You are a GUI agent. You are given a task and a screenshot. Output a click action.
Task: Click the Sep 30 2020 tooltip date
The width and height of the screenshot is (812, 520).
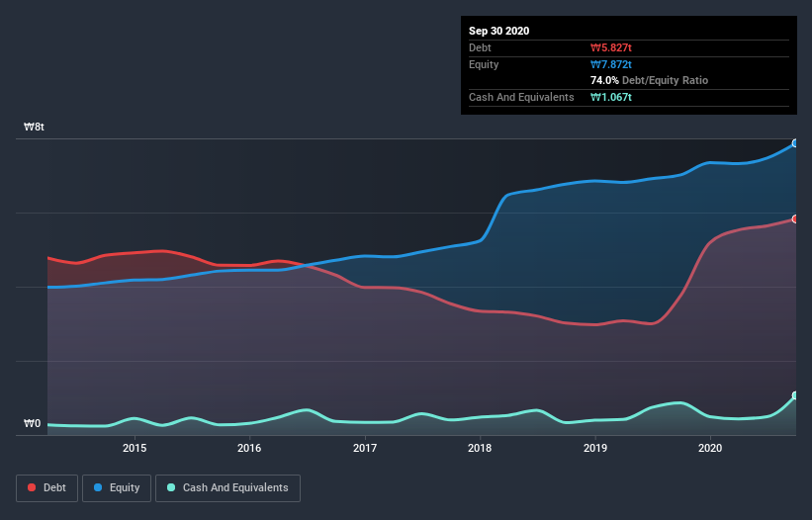pyautogui.click(x=499, y=31)
